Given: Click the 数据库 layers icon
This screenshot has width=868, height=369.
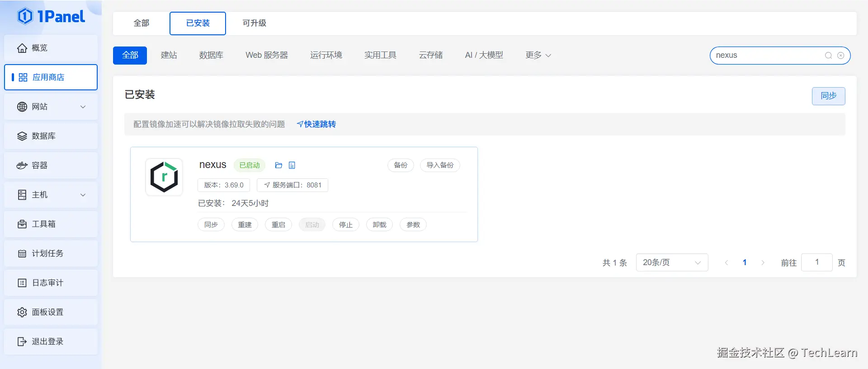Looking at the screenshot, I should pyautogui.click(x=22, y=136).
